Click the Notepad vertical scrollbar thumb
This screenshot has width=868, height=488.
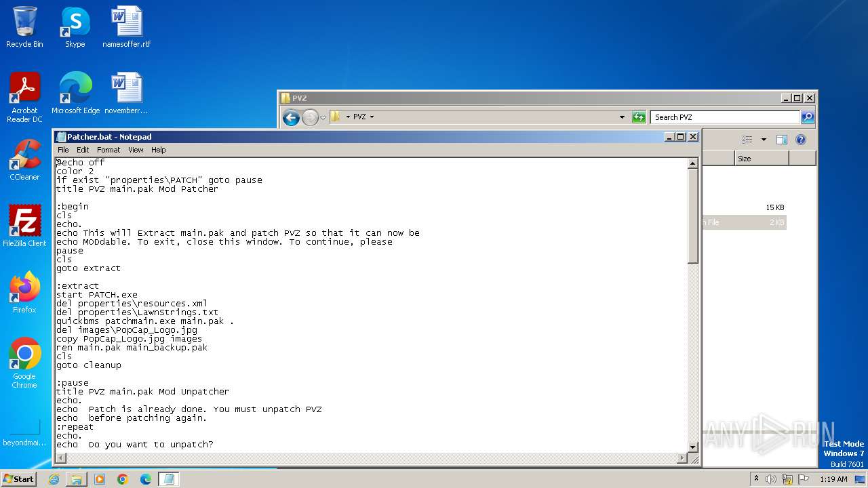click(x=692, y=216)
